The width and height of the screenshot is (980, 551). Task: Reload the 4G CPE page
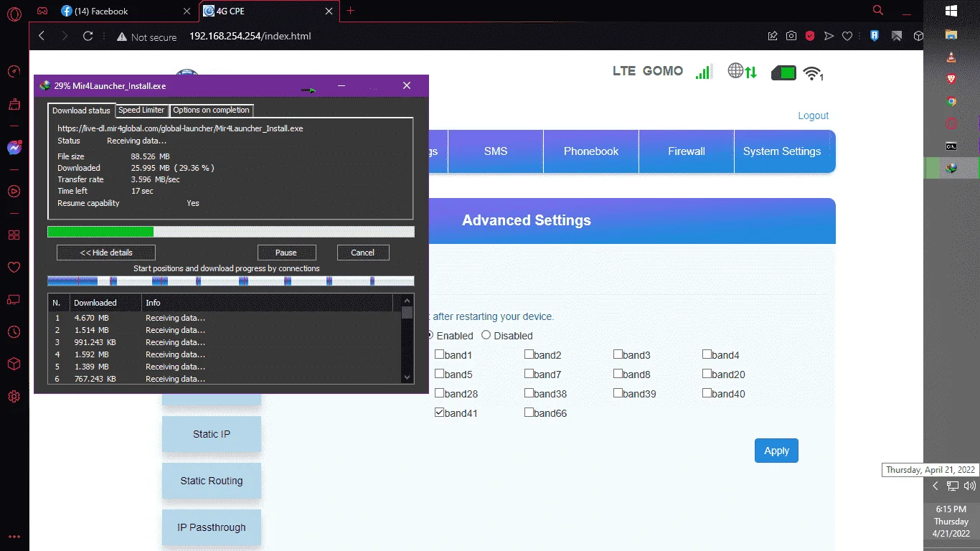(88, 36)
